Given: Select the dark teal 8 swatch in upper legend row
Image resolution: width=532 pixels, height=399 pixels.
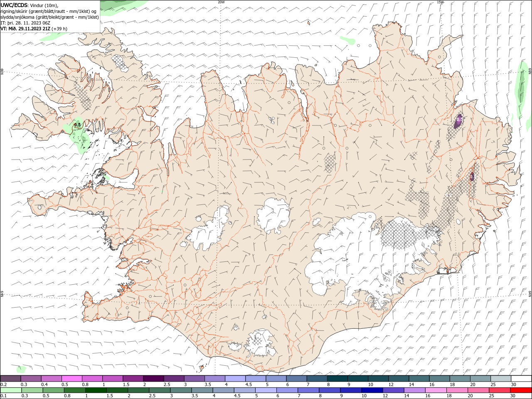Looking at the screenshot, I should point(337,379).
